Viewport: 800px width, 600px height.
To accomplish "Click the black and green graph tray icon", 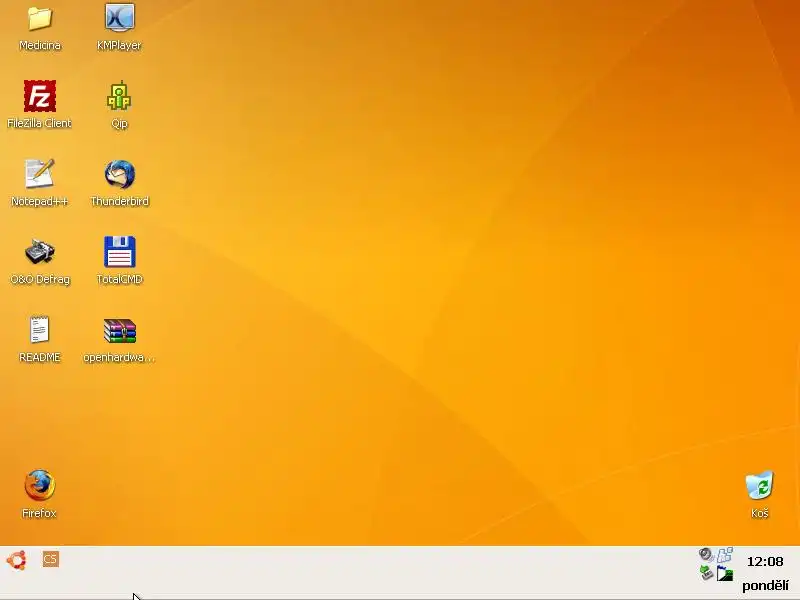I will click(x=725, y=573).
